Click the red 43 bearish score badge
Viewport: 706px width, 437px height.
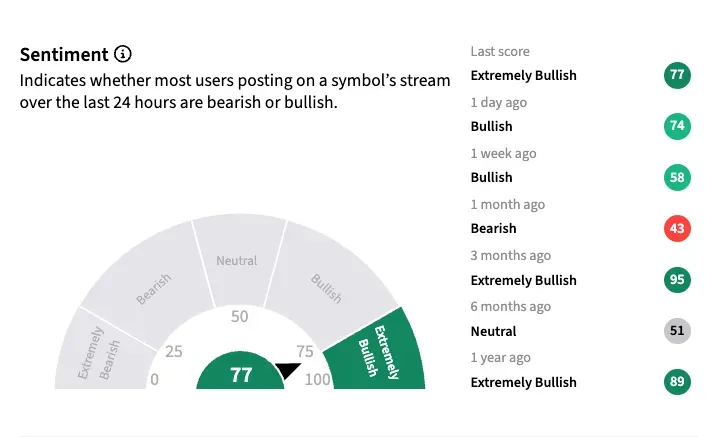(677, 229)
